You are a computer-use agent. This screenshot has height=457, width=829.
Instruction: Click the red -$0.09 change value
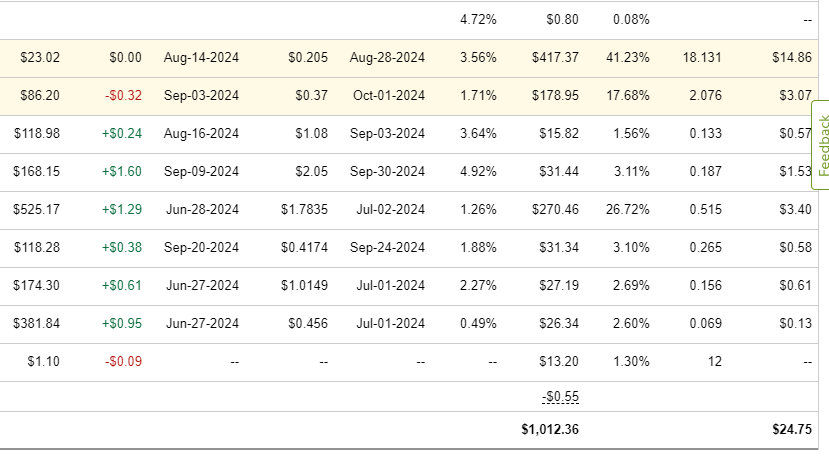(122, 362)
